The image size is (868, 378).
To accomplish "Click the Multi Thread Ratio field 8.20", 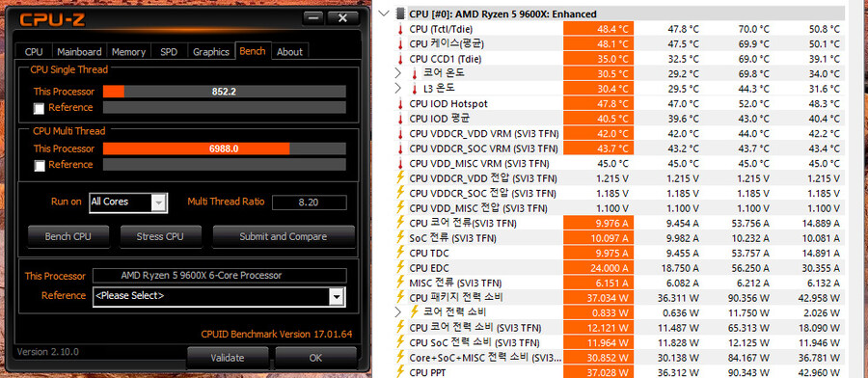I will tap(309, 202).
